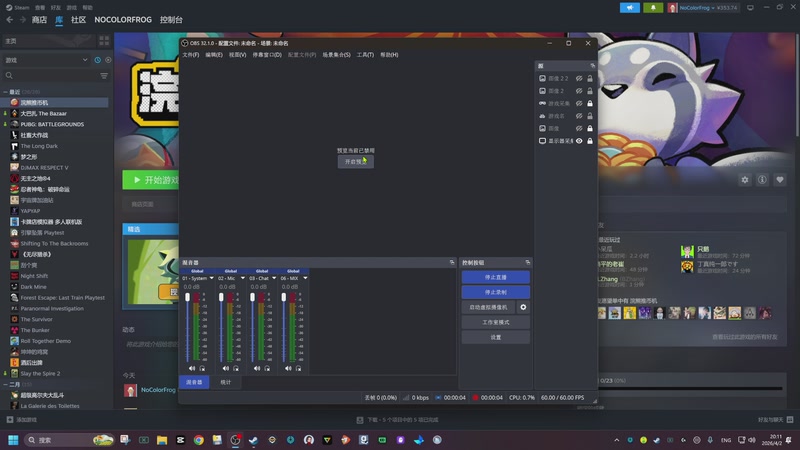Click the green Steam play game button
This screenshot has width=800, height=450.
(x=151, y=180)
